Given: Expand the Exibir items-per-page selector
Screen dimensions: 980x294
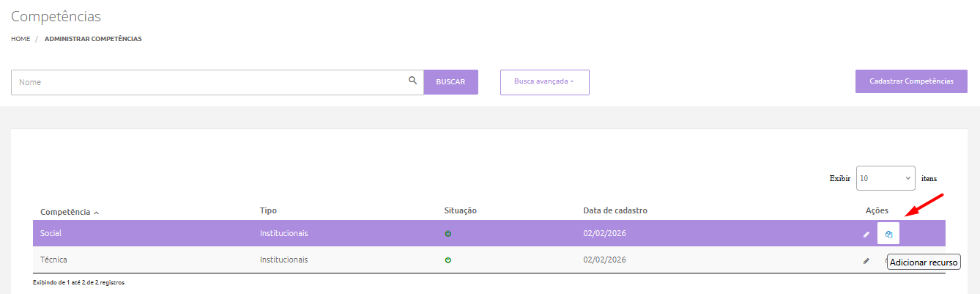Looking at the screenshot, I should click(885, 178).
